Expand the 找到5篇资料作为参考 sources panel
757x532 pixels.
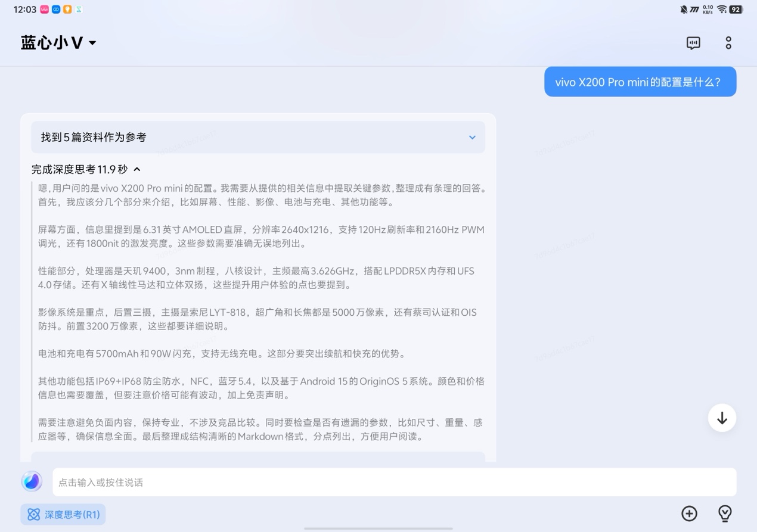(x=258, y=137)
